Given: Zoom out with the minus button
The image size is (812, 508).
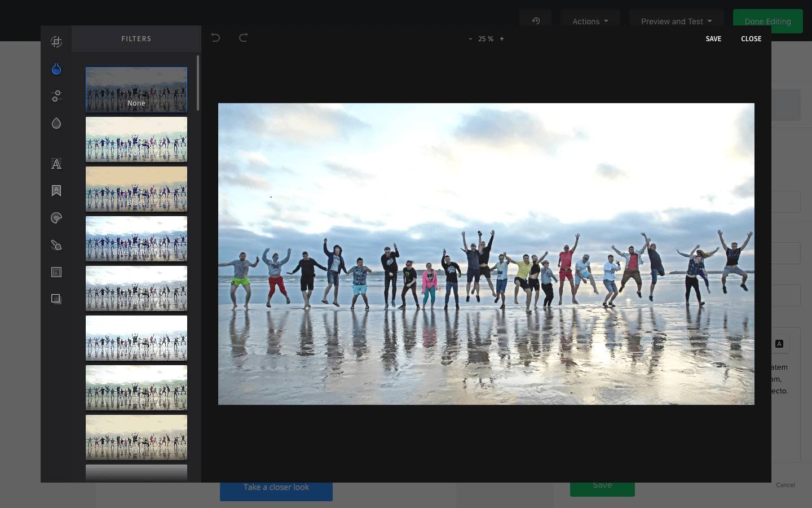Looking at the screenshot, I should tap(470, 39).
